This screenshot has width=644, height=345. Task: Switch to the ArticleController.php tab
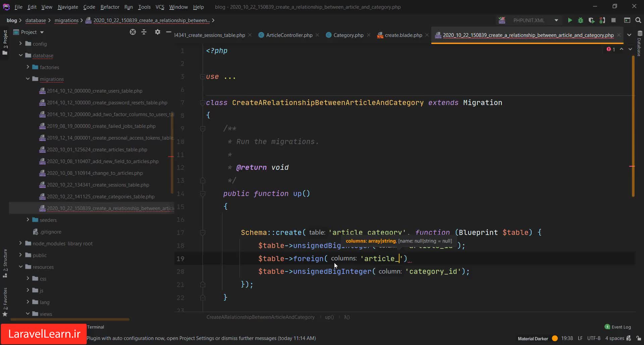point(289,35)
